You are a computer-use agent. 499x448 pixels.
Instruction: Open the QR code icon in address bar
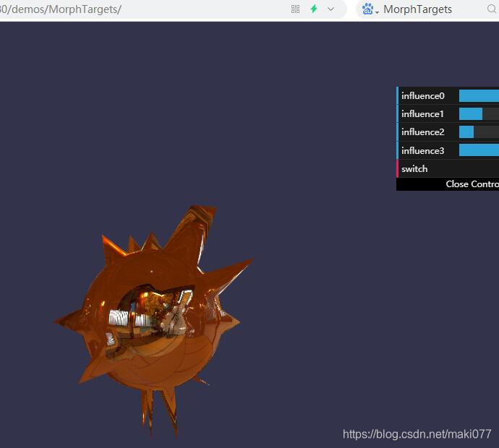point(295,9)
